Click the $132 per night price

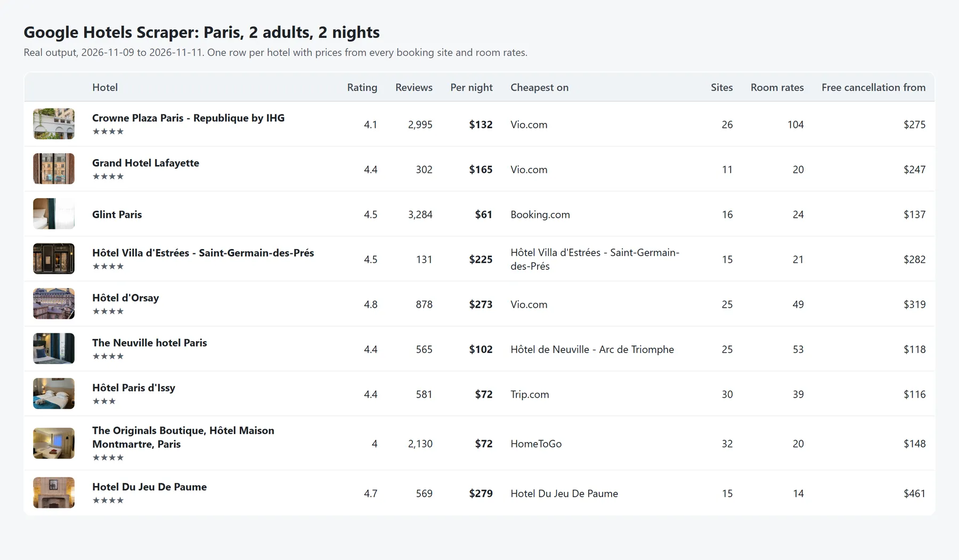481,125
